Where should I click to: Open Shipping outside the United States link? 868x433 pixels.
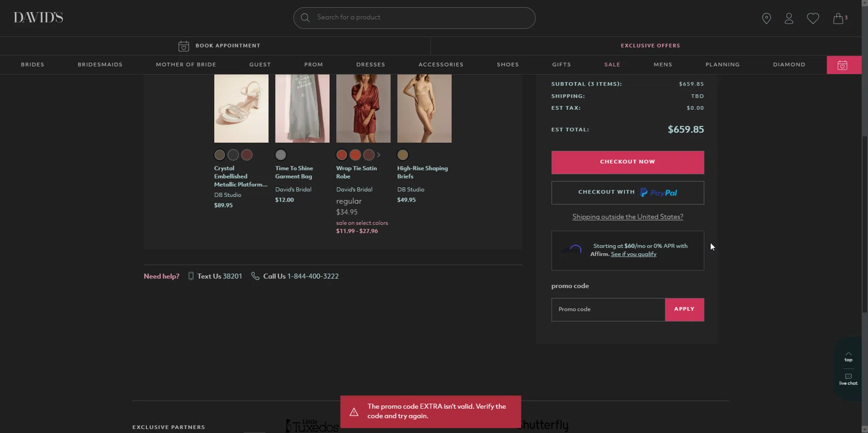[627, 217]
